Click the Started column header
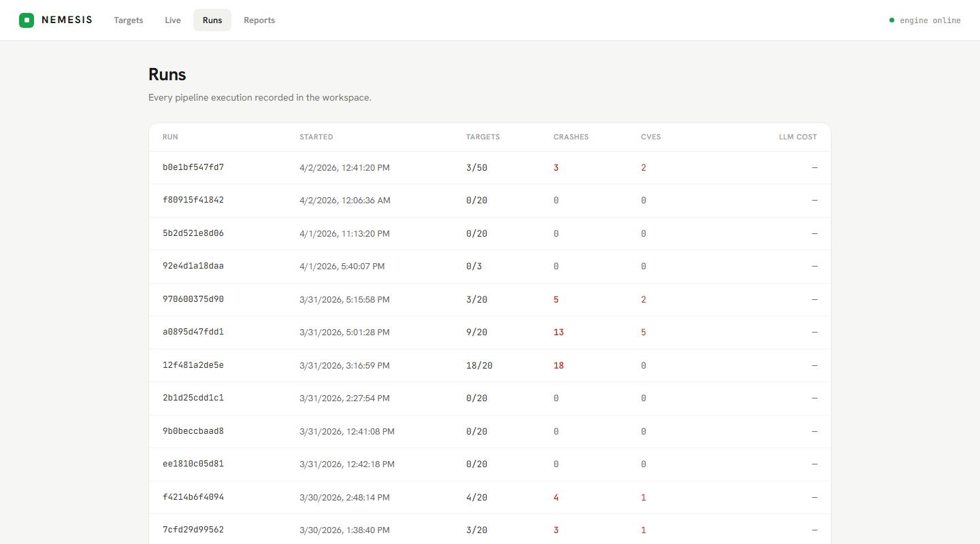The width and height of the screenshot is (980, 544). [316, 137]
